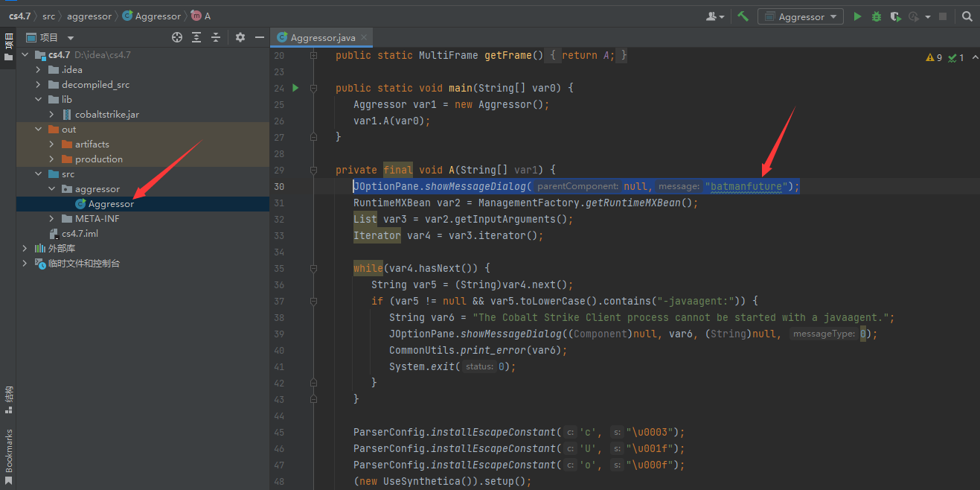This screenshot has height=490, width=980.
Task: Click the "batmanfuture" string in line 30
Action: [x=747, y=186]
